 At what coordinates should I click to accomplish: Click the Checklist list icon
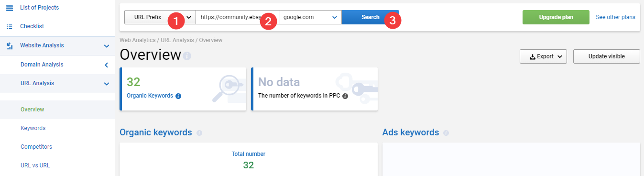(x=10, y=26)
